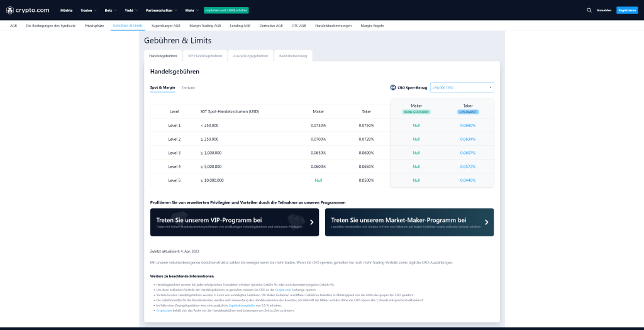Open Märkte in the top navigation

(x=66, y=11)
